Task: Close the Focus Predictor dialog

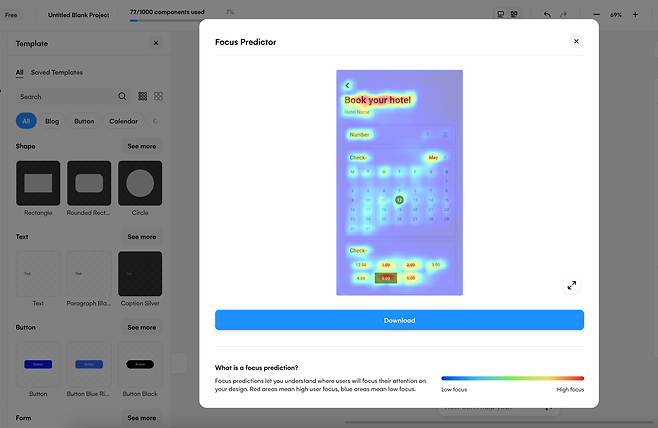Action: point(576,42)
